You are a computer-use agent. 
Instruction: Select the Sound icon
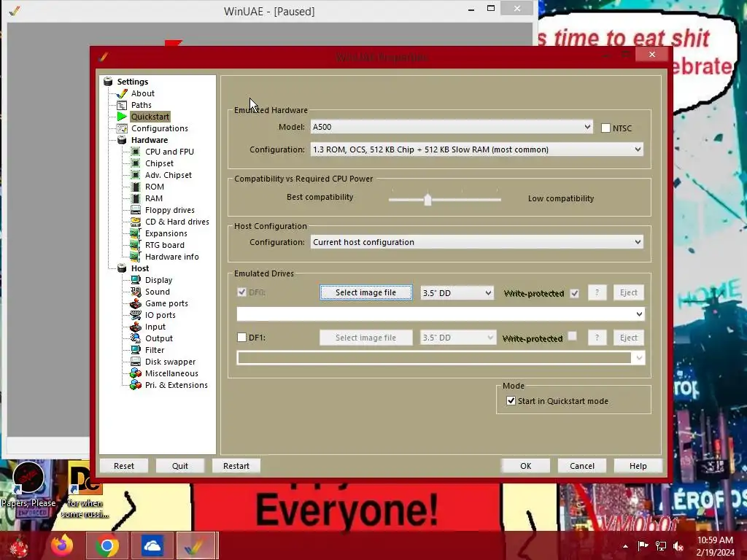point(136,292)
